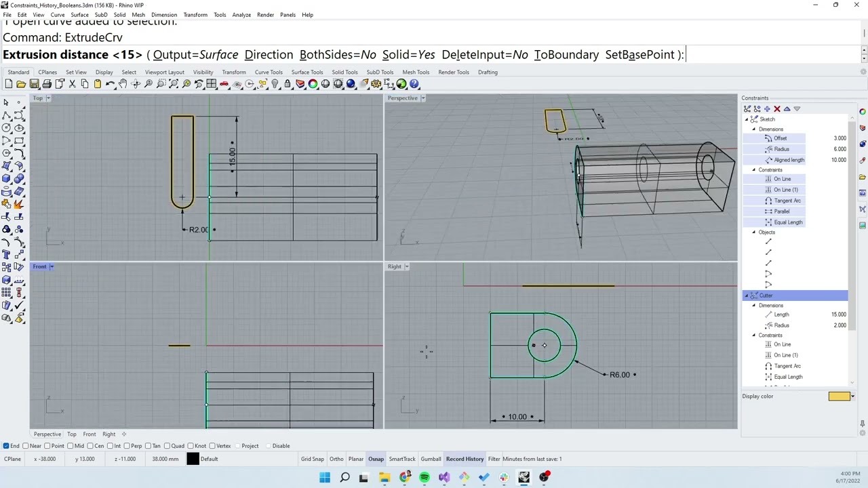The width and height of the screenshot is (868, 488).
Task: Click the Cut scissors icon
Action: click(72, 84)
